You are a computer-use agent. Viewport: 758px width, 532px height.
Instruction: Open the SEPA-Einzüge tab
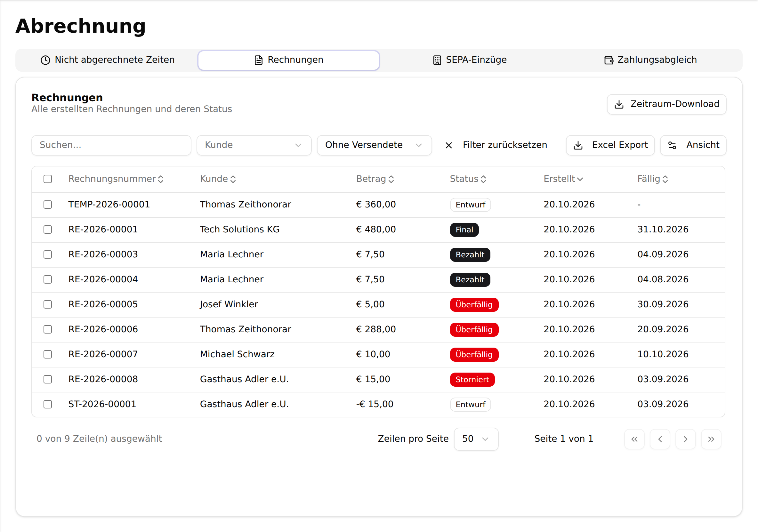point(470,60)
